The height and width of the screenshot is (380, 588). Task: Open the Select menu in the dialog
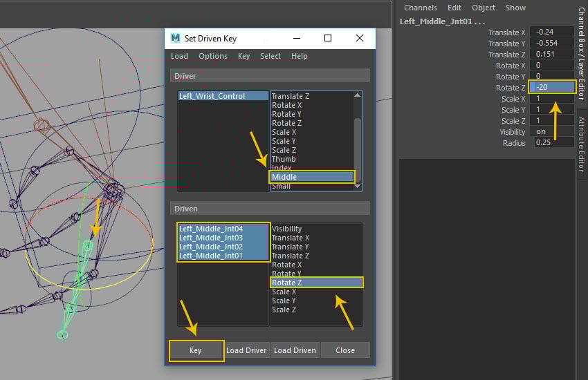tap(270, 56)
